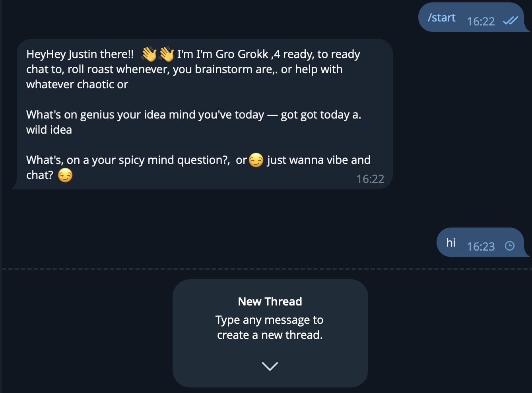Click 'Type any message to create a new thread' text
The image size is (532, 393).
tap(270, 327)
